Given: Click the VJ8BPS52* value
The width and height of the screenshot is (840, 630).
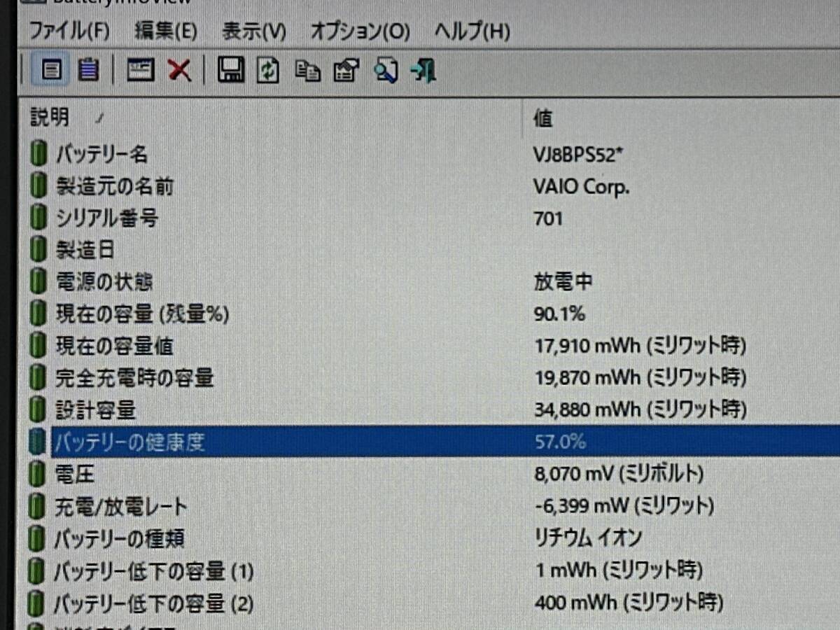Looking at the screenshot, I should [x=577, y=154].
